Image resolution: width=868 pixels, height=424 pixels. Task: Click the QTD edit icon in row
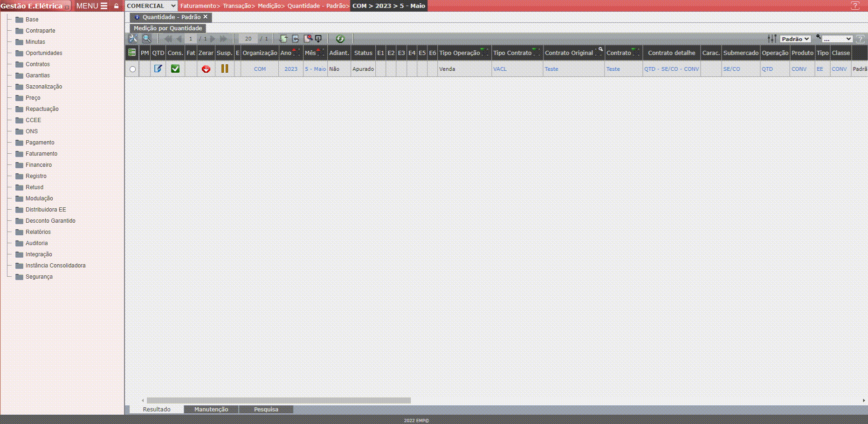(158, 69)
